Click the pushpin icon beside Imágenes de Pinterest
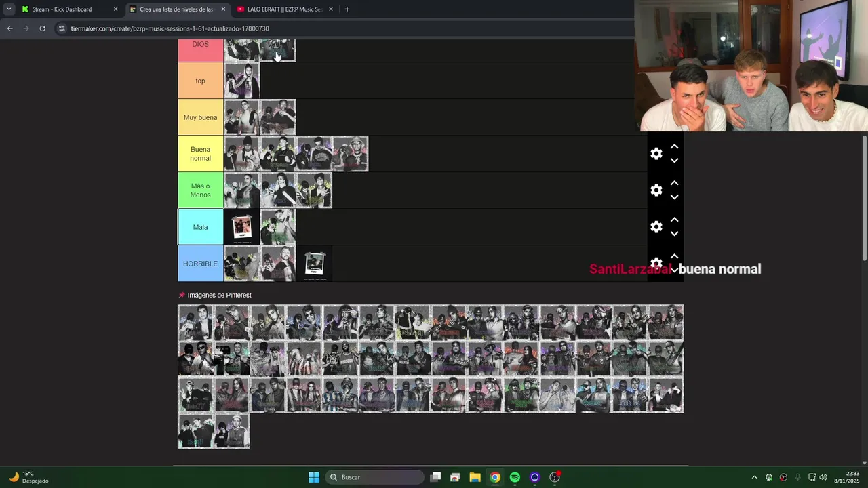This screenshot has height=488, width=868. pos(181,296)
